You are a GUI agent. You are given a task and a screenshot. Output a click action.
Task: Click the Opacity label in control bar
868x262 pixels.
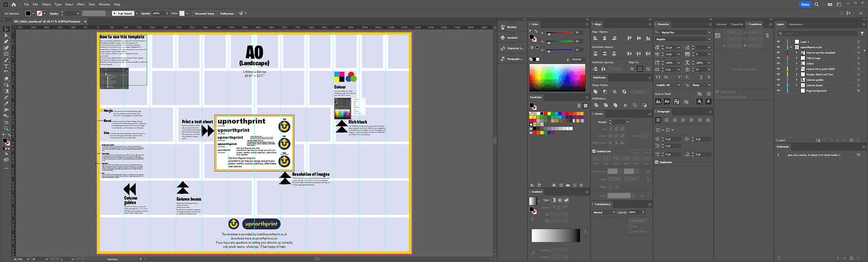146,14
